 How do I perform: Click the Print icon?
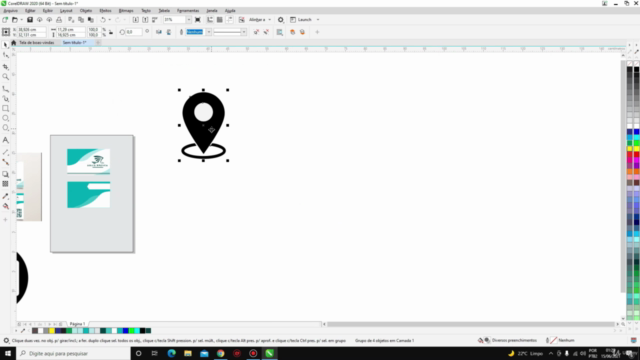pos(59,20)
